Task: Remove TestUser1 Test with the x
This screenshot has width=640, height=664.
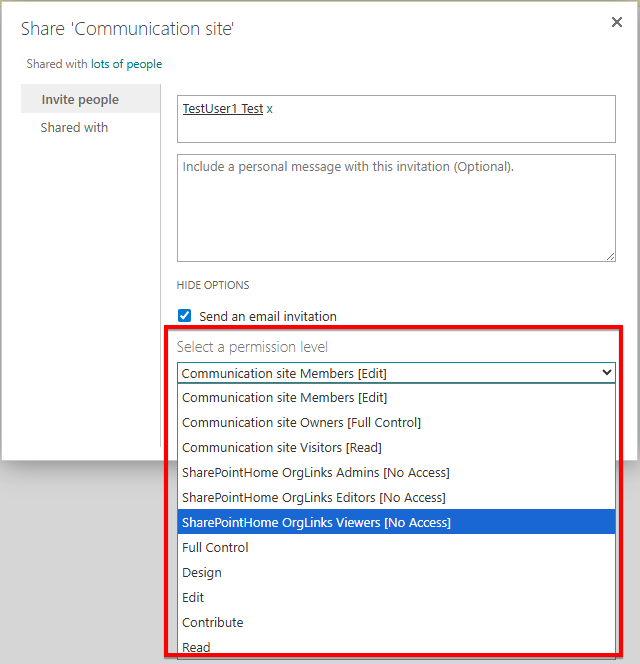Action: [269, 109]
